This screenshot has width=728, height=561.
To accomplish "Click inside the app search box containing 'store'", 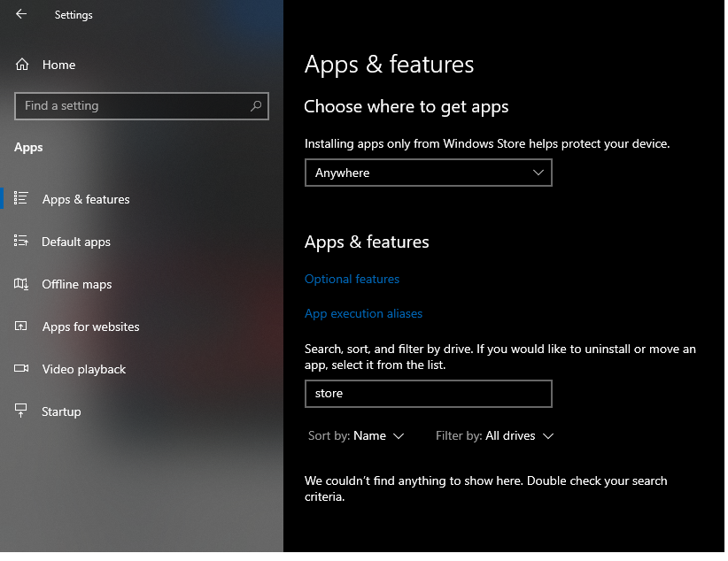I will (428, 393).
